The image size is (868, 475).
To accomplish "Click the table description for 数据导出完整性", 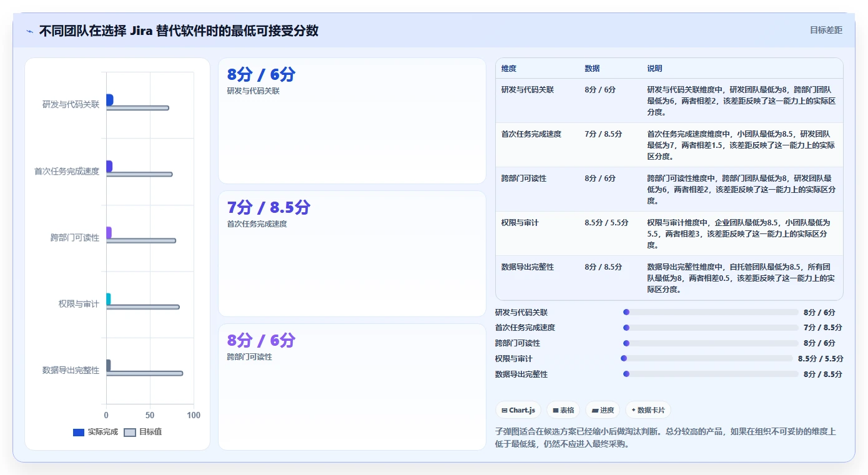I will coord(741,278).
